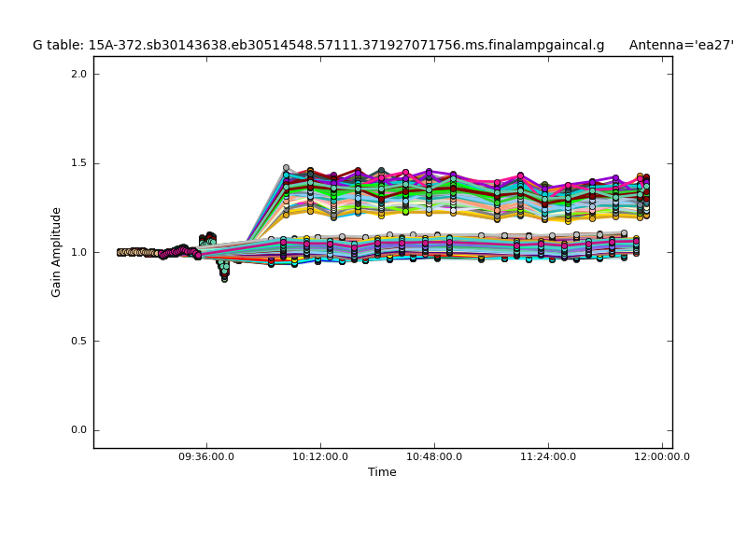Click the 0.0 y-axis tick label
The width and height of the screenshot is (747, 560).
[x=78, y=430]
